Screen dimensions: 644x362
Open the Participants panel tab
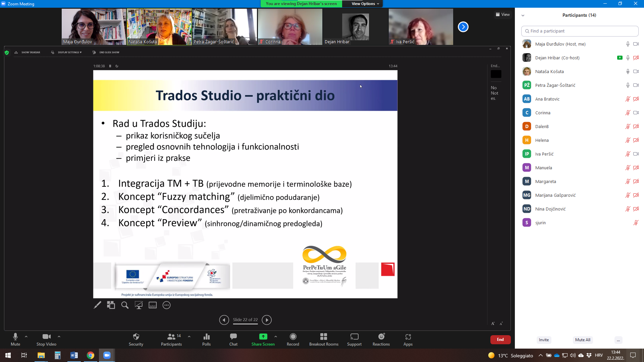[171, 339]
